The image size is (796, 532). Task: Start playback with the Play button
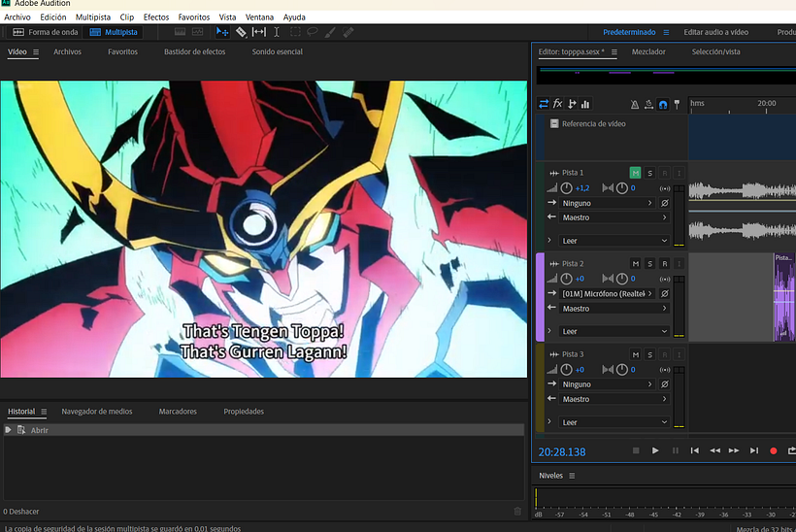point(655,450)
